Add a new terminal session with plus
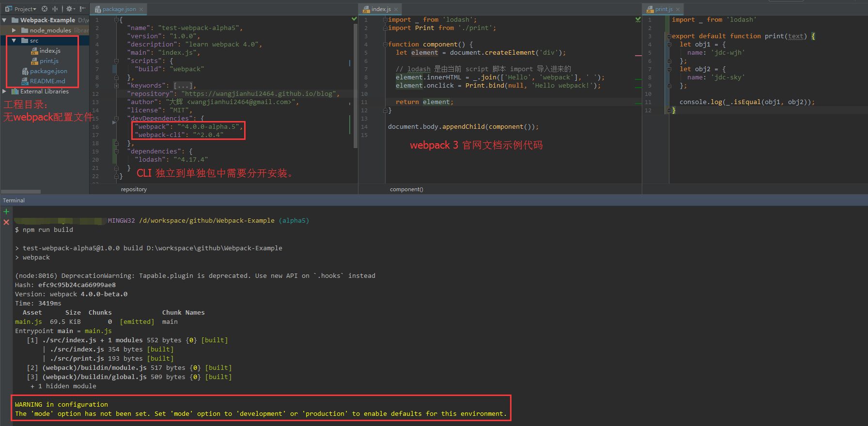Screen dimensions: 868x426 coord(6,212)
